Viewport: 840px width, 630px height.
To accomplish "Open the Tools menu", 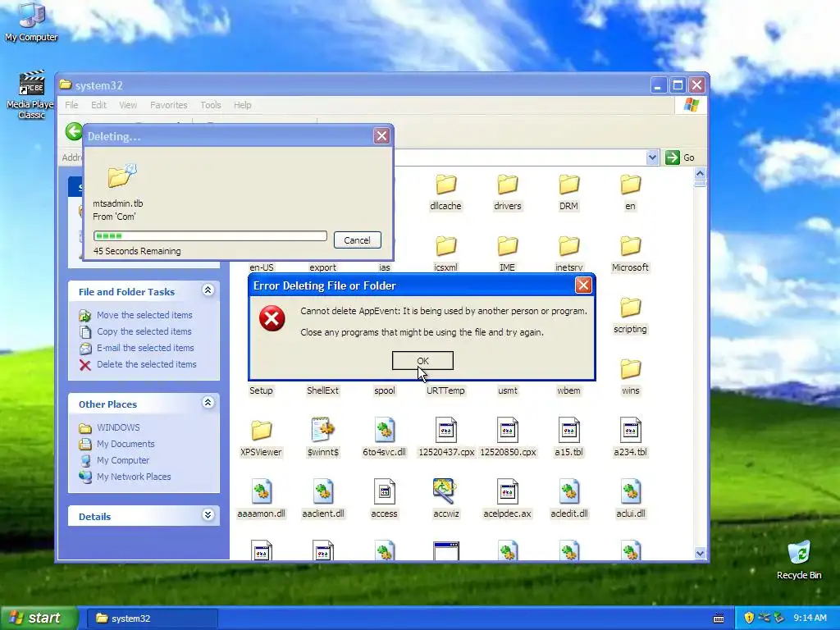I will click(x=211, y=105).
